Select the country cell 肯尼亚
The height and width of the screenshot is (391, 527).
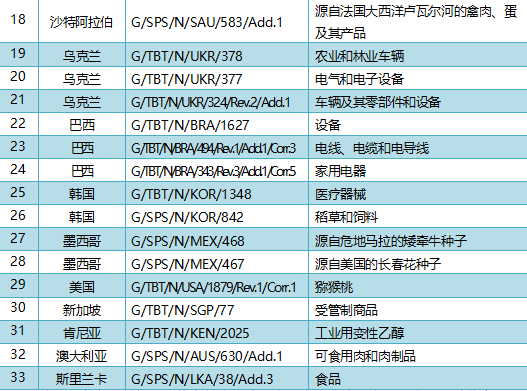click(82, 332)
